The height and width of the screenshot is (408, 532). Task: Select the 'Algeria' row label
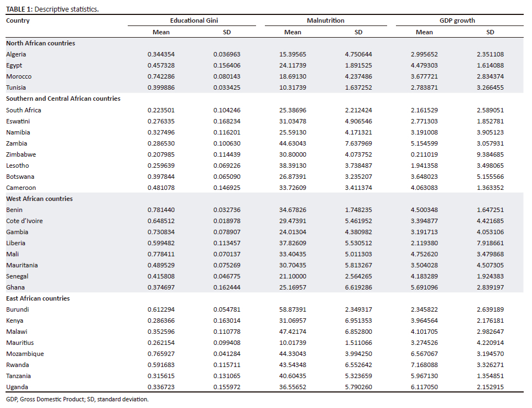pos(16,54)
